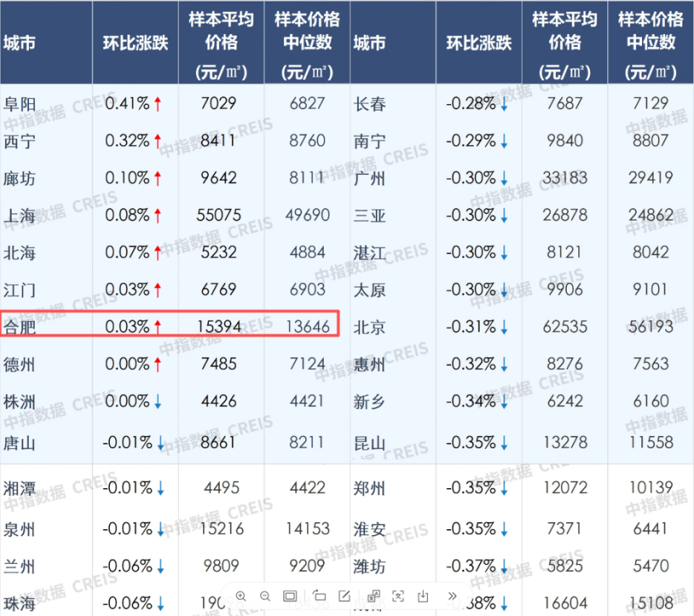Select the city cell 阜阳

[20, 104]
